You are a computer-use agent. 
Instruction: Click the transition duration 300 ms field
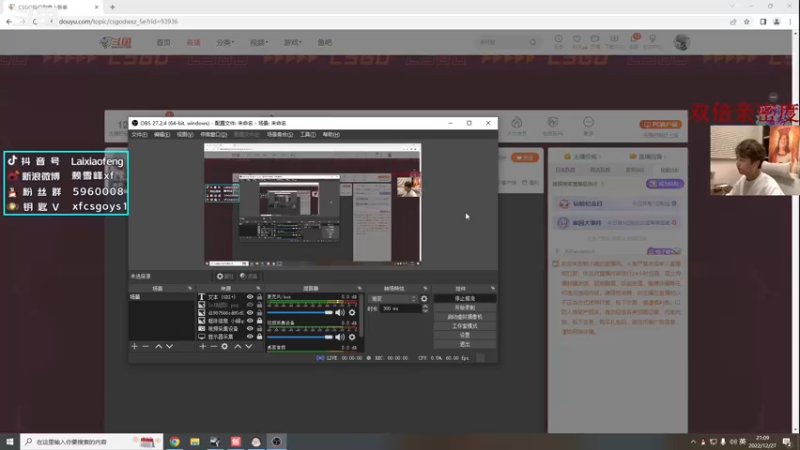tap(401, 309)
